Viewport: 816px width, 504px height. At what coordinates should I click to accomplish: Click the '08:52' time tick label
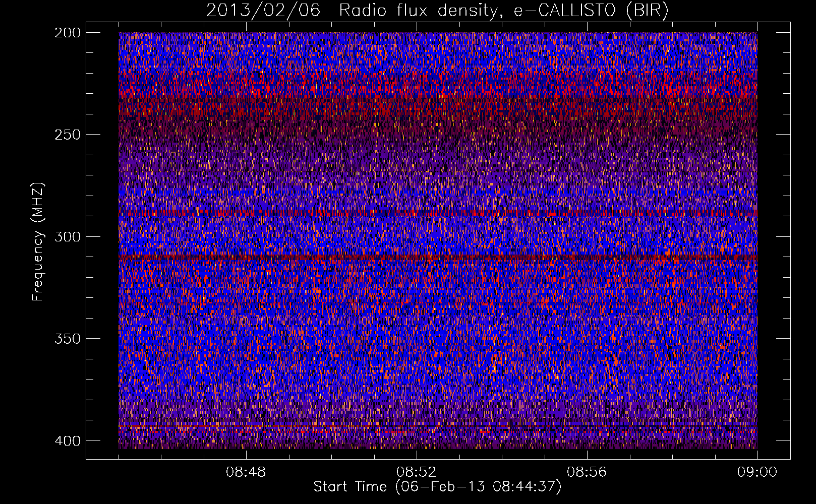coord(417,472)
